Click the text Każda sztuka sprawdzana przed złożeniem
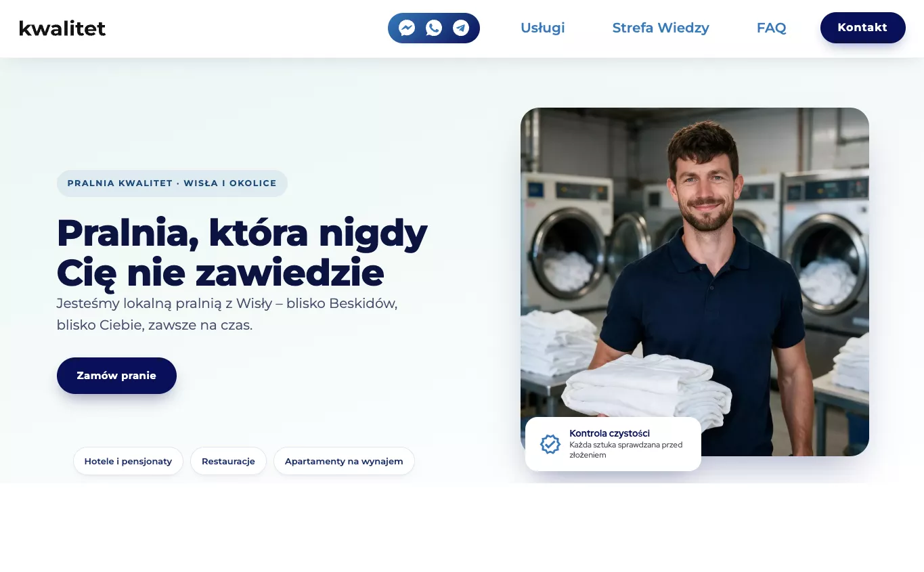 tap(625, 450)
